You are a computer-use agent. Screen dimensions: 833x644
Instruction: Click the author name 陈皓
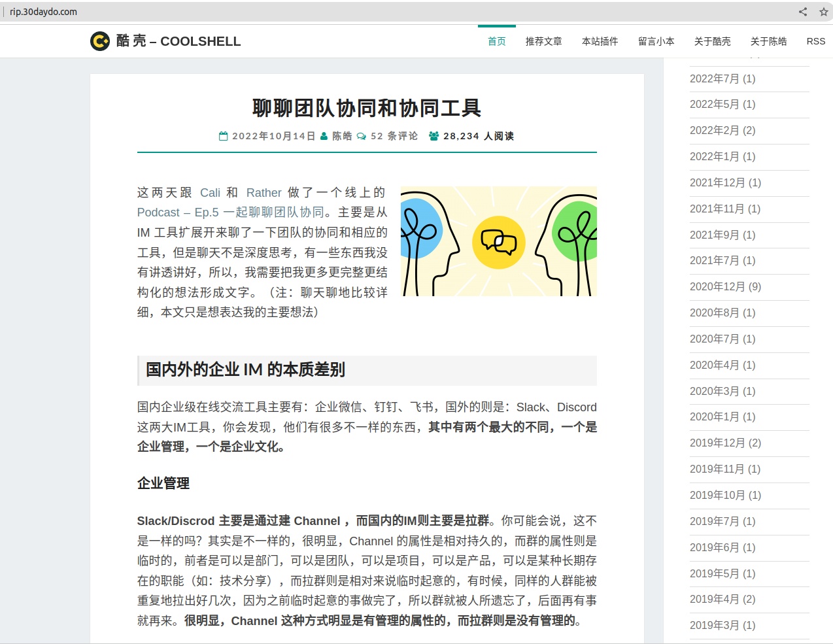pos(342,136)
